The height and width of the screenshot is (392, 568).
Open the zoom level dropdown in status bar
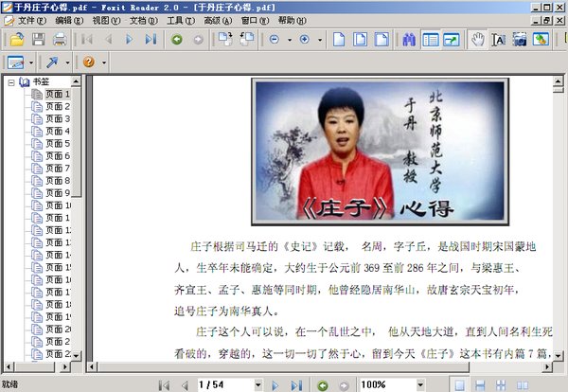click(420, 384)
